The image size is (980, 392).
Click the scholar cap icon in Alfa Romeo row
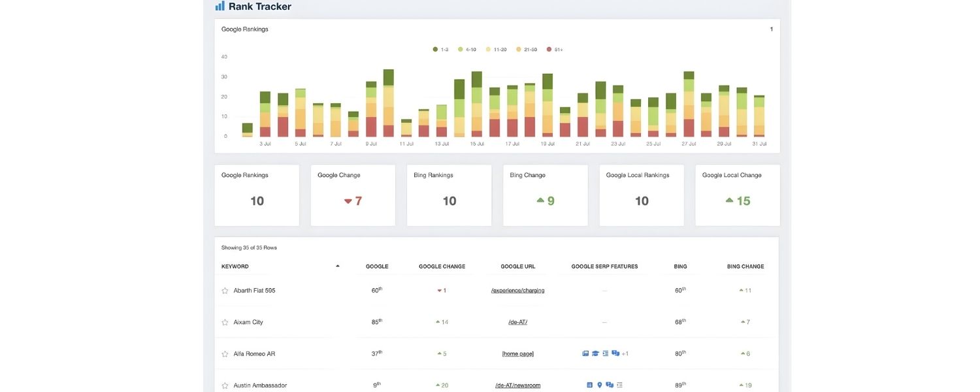595,353
